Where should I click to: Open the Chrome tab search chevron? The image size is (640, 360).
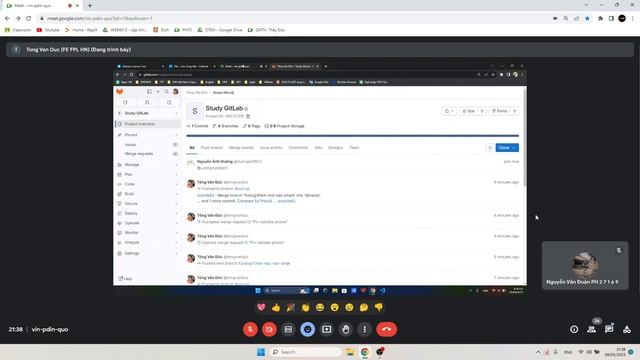(586, 5)
